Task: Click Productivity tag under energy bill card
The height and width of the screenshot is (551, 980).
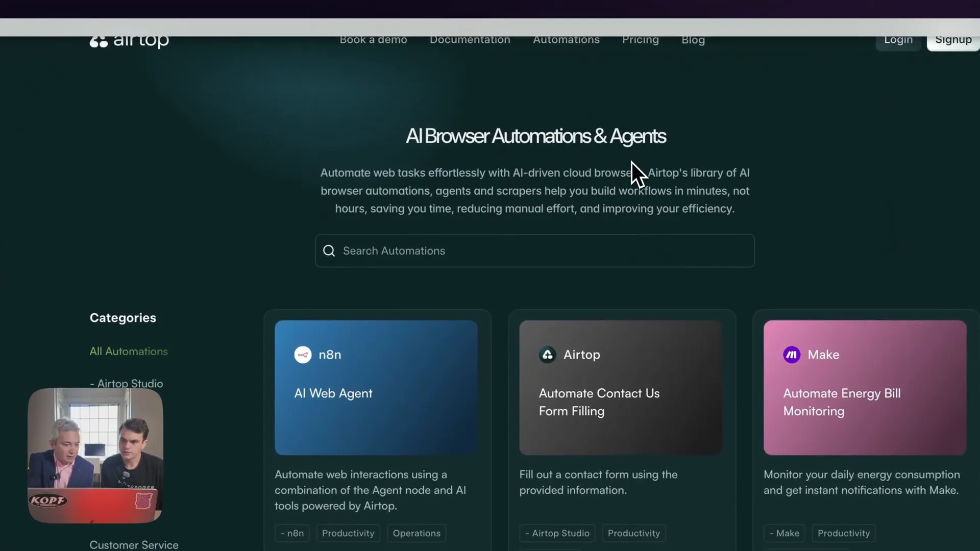Action: 844,533
